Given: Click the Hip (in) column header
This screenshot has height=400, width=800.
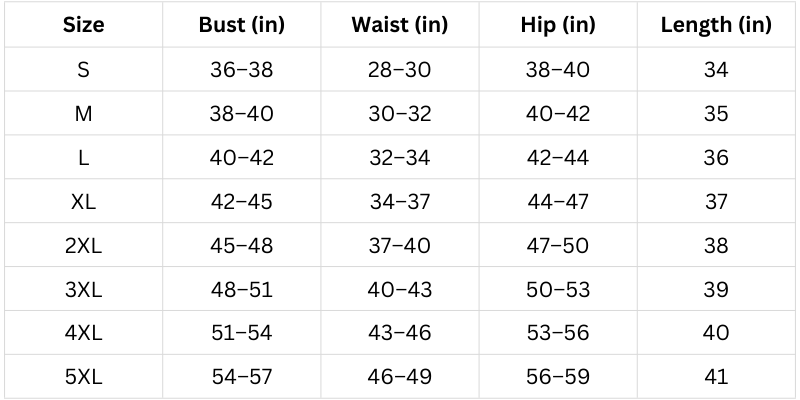Looking at the screenshot, I should point(557,25).
